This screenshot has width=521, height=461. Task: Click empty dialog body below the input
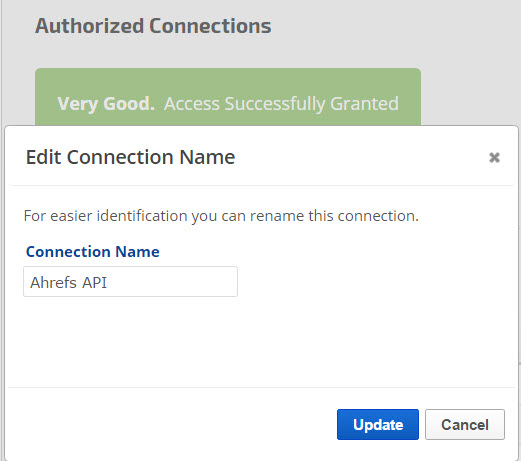pyautogui.click(x=260, y=342)
